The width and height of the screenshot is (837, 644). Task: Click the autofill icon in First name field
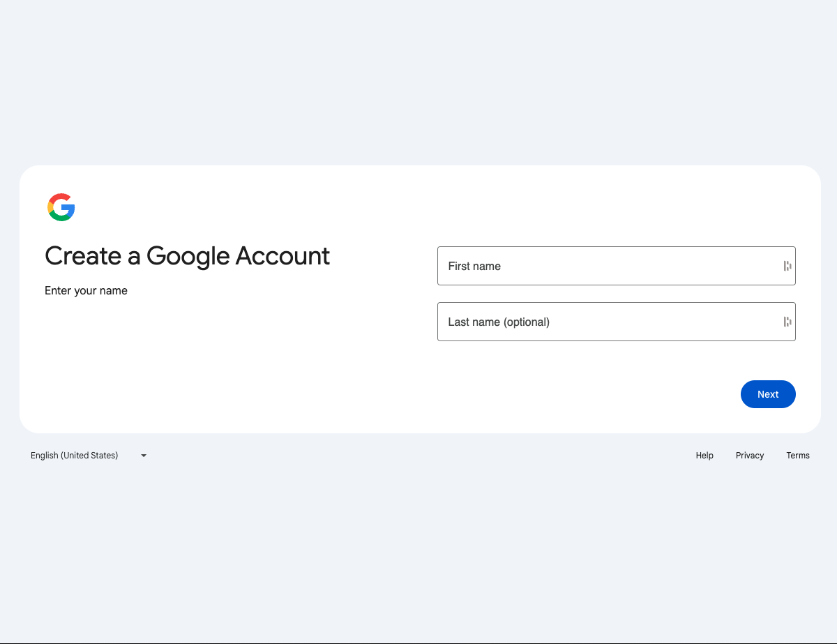(x=787, y=266)
